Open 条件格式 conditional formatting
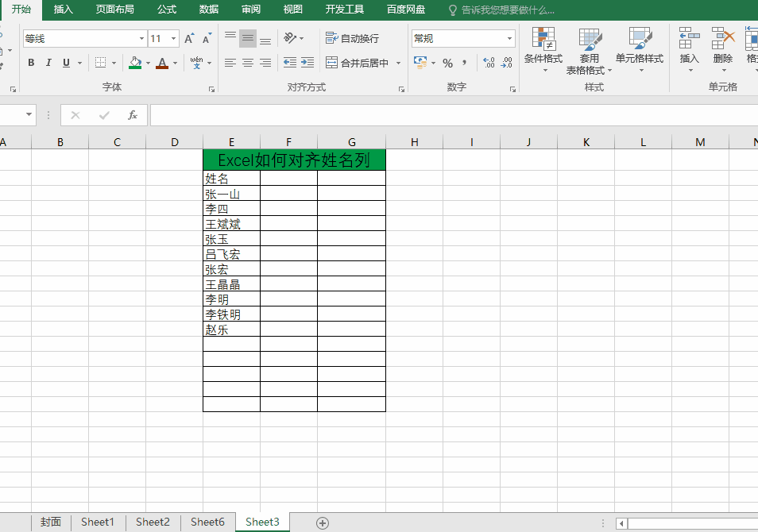Image resolution: width=758 pixels, height=532 pixels. pyautogui.click(x=543, y=50)
